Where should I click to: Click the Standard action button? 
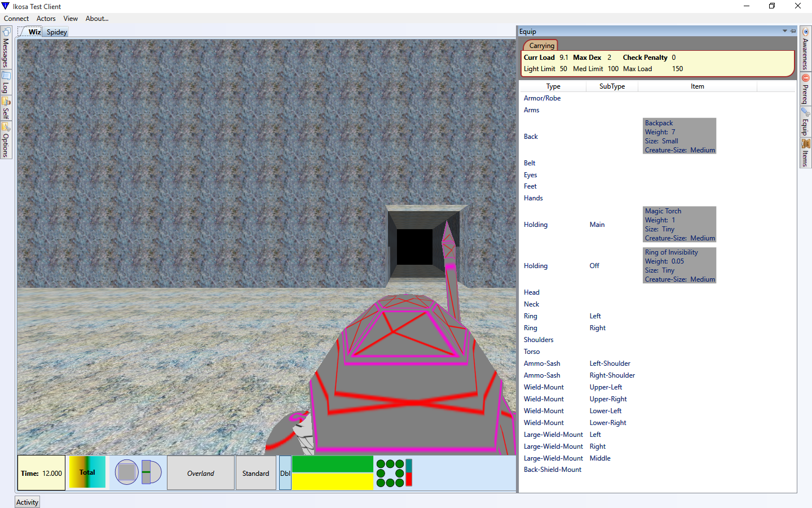click(255, 473)
